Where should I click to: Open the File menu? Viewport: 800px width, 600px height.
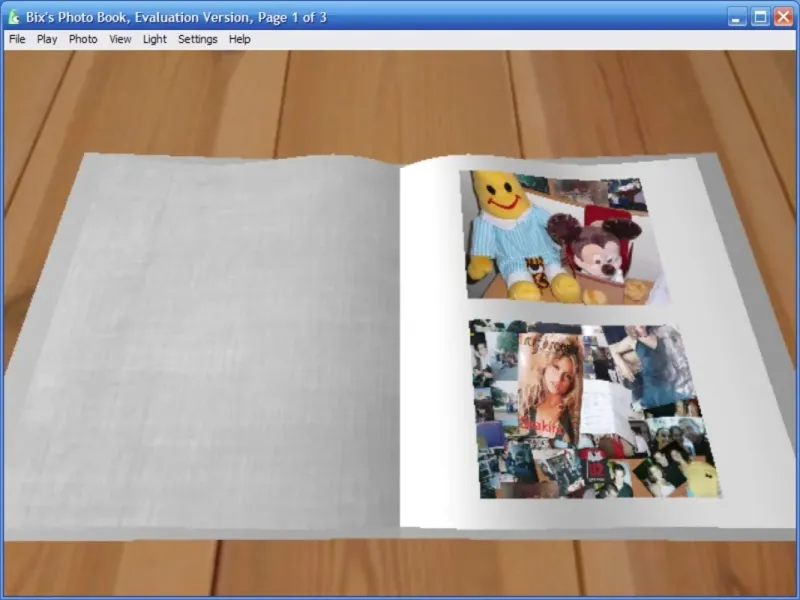[x=17, y=39]
